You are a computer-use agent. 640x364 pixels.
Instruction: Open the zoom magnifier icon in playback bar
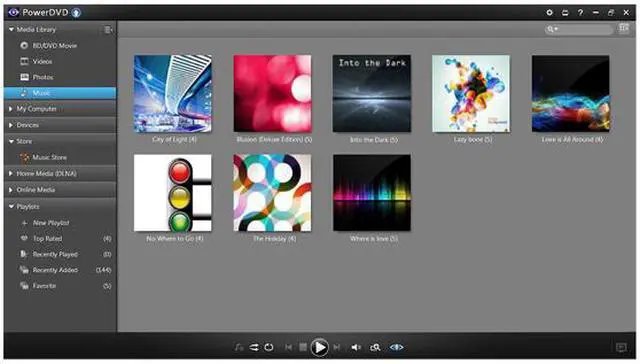click(x=375, y=347)
